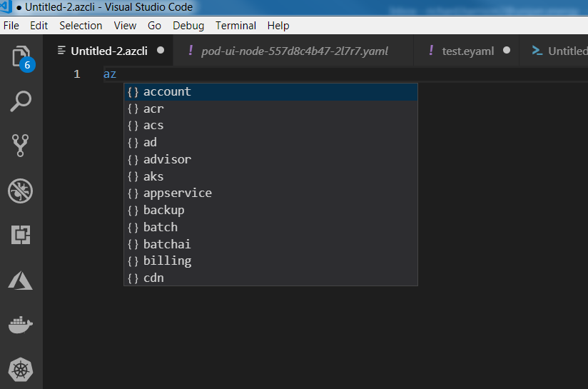Select the cdn suggestion
This screenshot has height=389, width=588.
[x=270, y=278]
